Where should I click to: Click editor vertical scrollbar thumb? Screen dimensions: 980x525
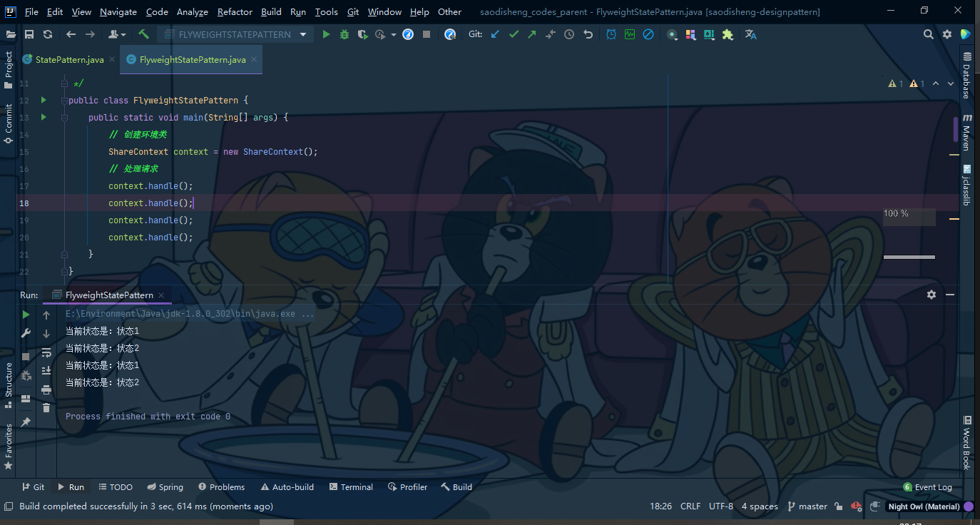[x=956, y=129]
